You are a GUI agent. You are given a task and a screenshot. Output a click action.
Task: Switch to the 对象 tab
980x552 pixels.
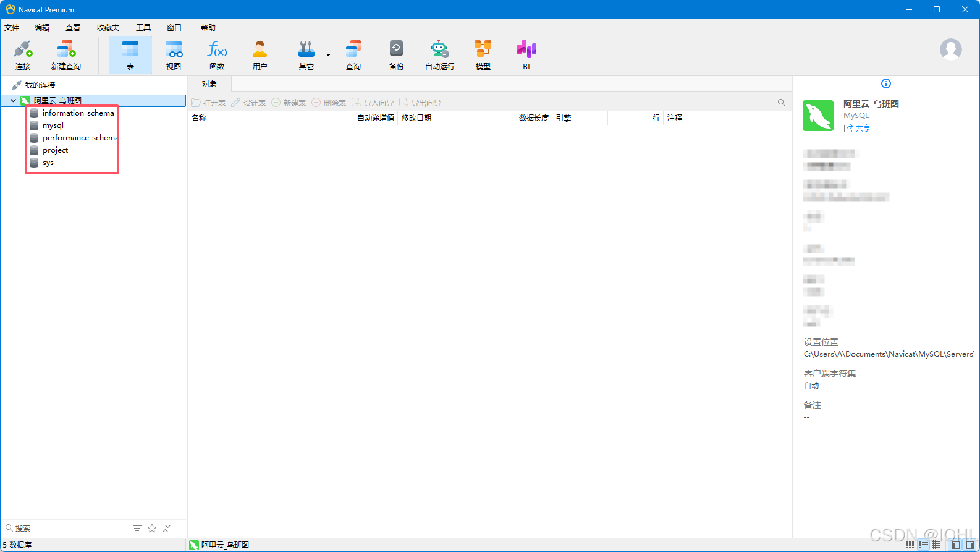(x=209, y=84)
